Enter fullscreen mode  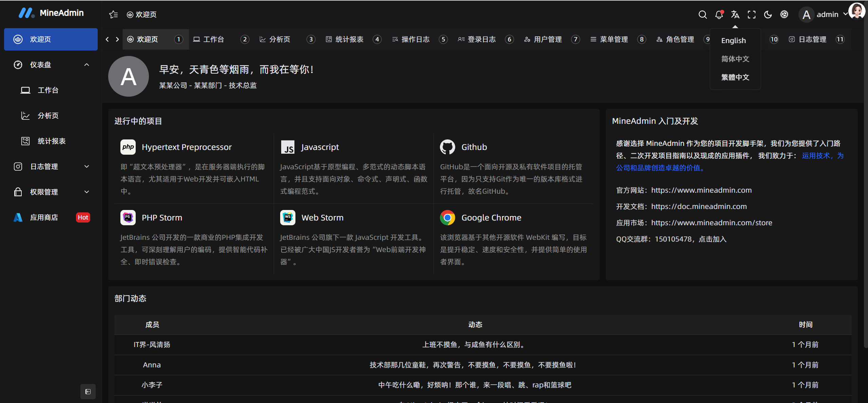point(751,15)
